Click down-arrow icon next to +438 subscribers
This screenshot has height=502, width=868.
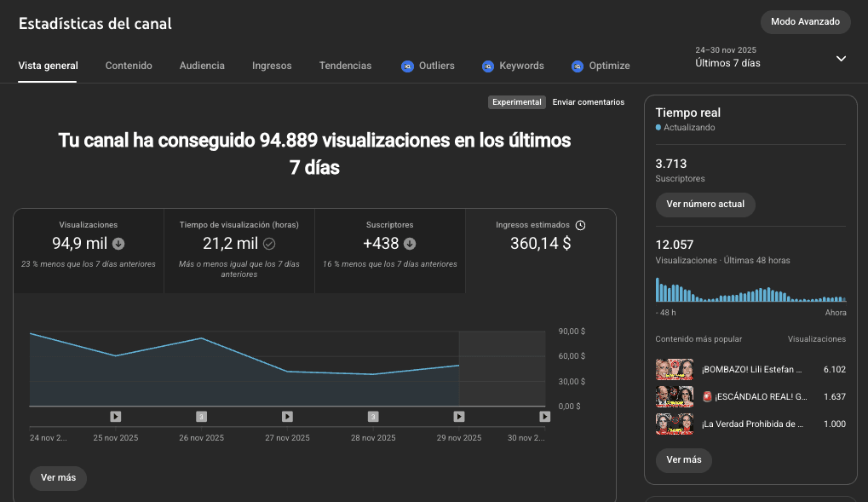click(410, 243)
